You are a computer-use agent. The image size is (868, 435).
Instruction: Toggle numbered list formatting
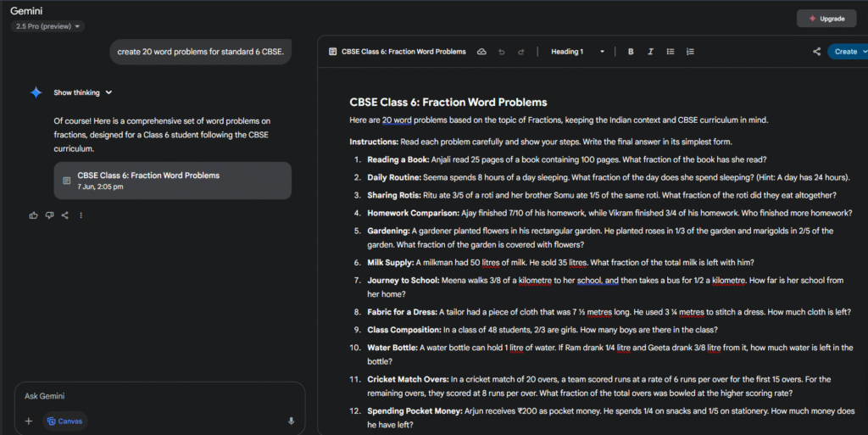[x=690, y=52]
